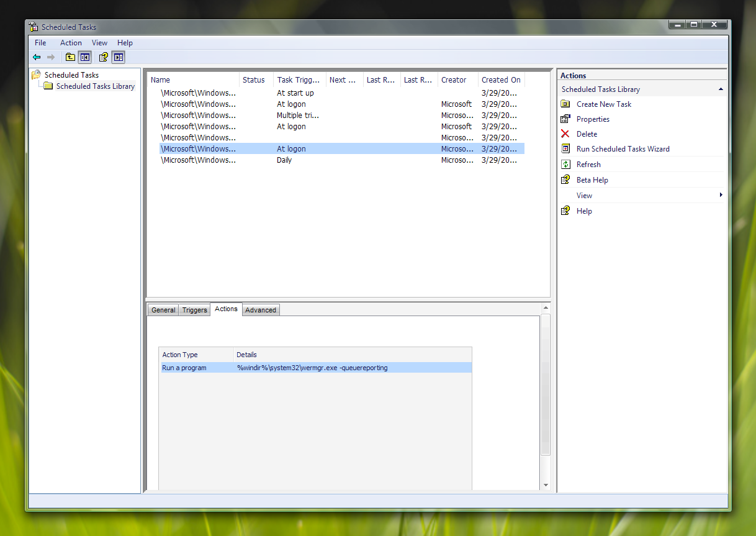
Task: Click the Run Scheduled Tasks Wizard icon
Action: tap(565, 149)
